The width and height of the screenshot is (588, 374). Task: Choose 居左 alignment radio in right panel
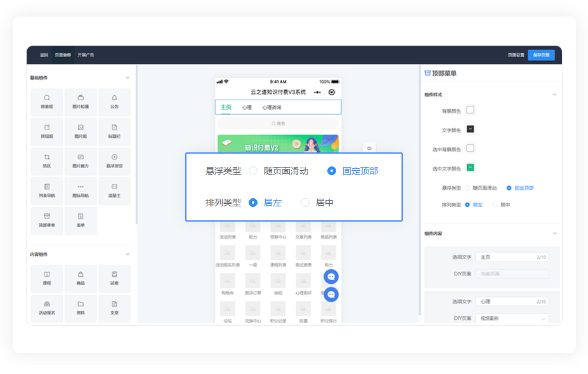pyautogui.click(x=467, y=204)
